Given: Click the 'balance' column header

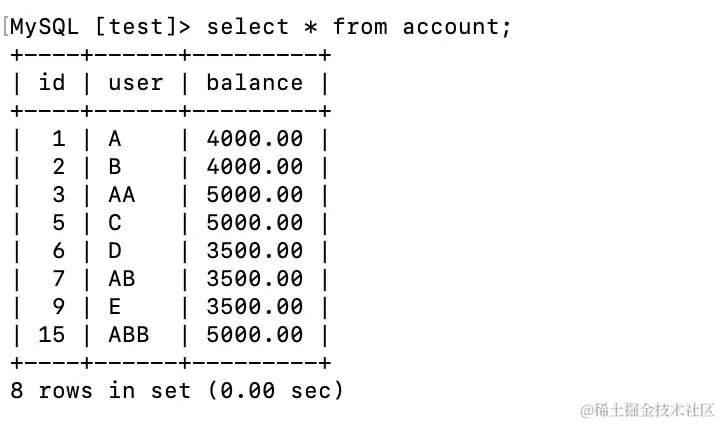Looking at the screenshot, I should pos(254,83).
